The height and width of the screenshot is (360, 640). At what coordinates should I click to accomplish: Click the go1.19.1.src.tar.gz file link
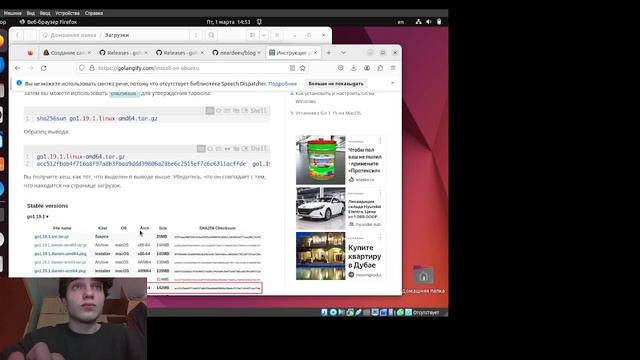[x=51, y=237]
